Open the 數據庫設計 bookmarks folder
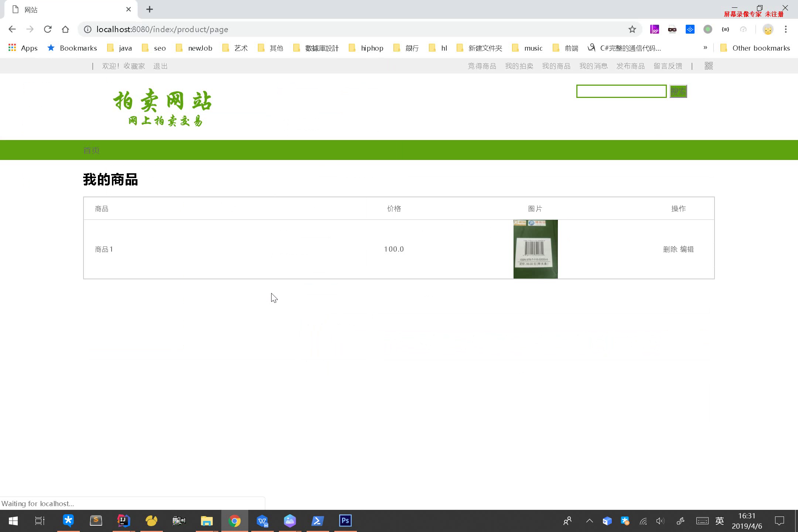798x532 pixels. 316,48
